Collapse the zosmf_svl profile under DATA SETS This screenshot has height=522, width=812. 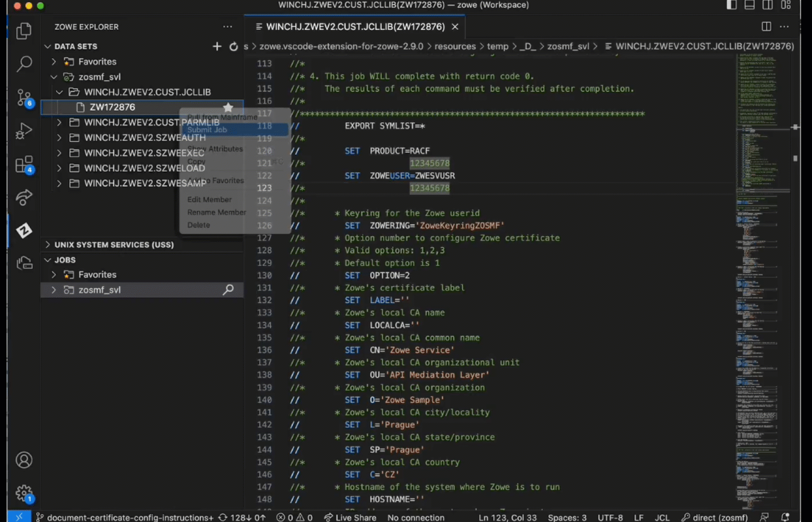[x=54, y=77]
